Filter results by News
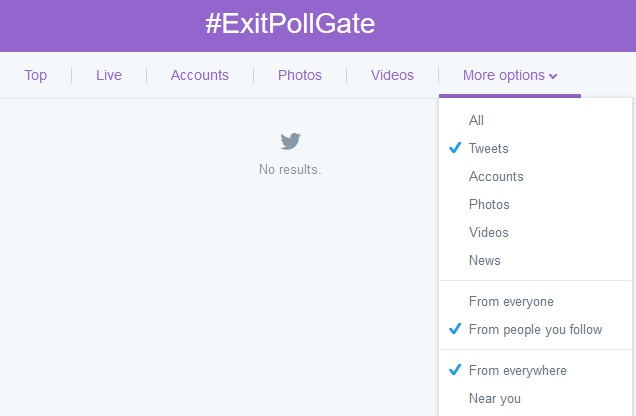Screen dimensions: 636x416 click(484, 260)
